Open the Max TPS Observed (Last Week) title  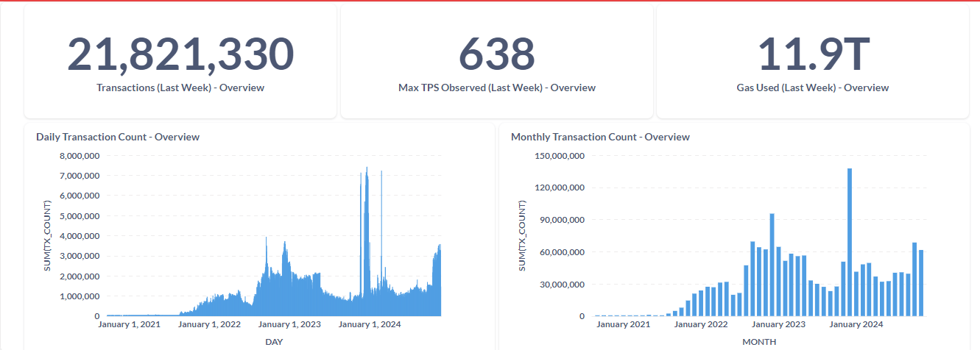(x=496, y=87)
